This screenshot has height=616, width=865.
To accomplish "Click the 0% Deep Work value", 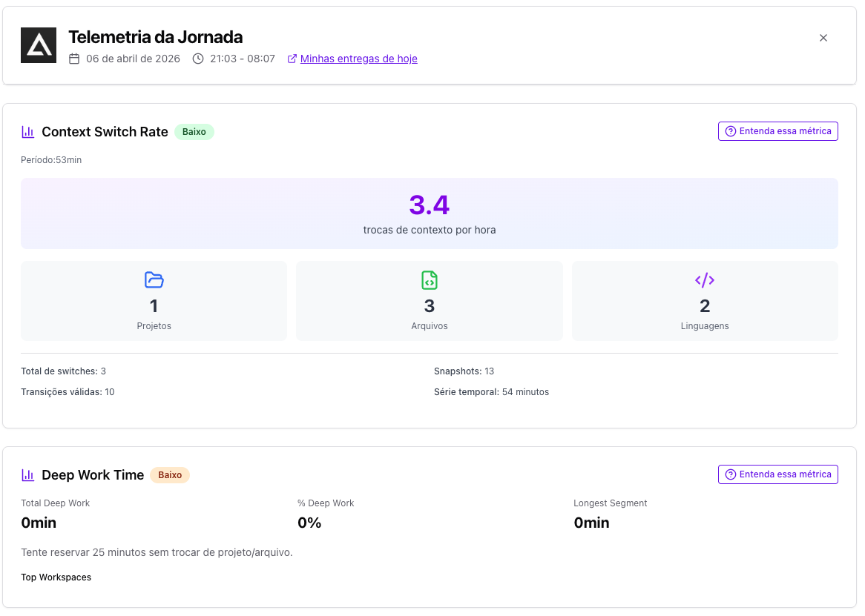I will [309, 523].
